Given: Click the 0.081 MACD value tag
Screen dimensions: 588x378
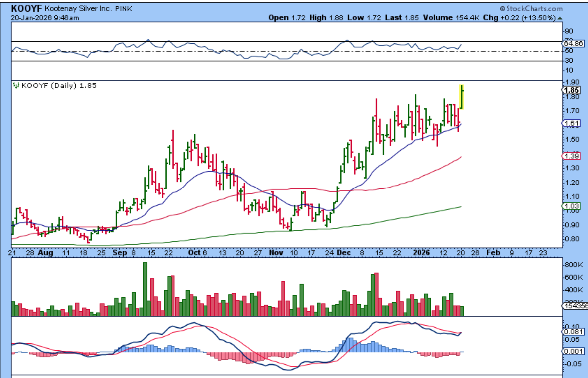Looking at the screenshot, I should pyautogui.click(x=573, y=332).
